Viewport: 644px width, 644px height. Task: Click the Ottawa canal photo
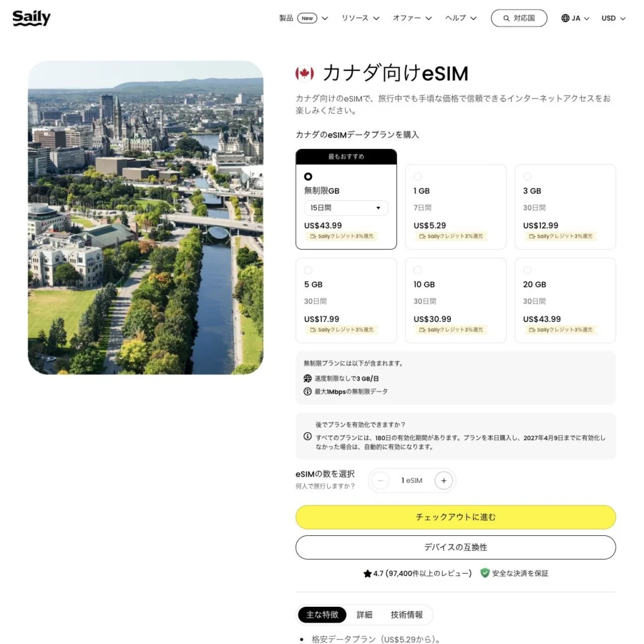point(145,218)
